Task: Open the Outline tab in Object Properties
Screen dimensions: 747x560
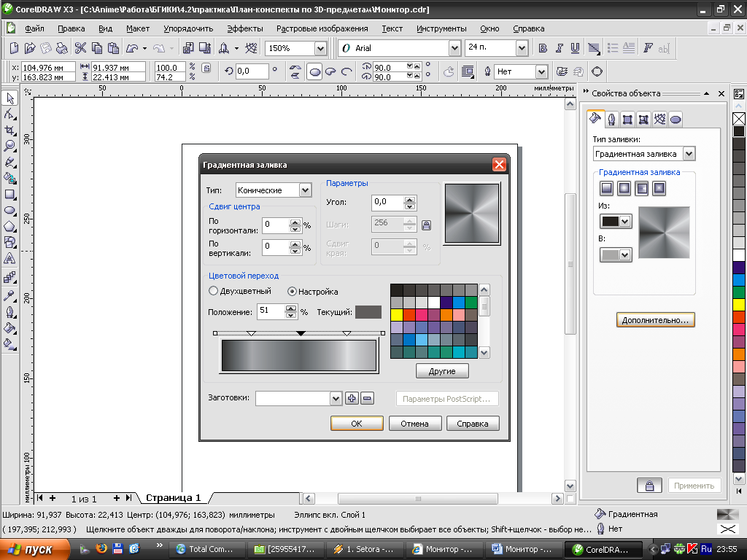Action: point(612,120)
